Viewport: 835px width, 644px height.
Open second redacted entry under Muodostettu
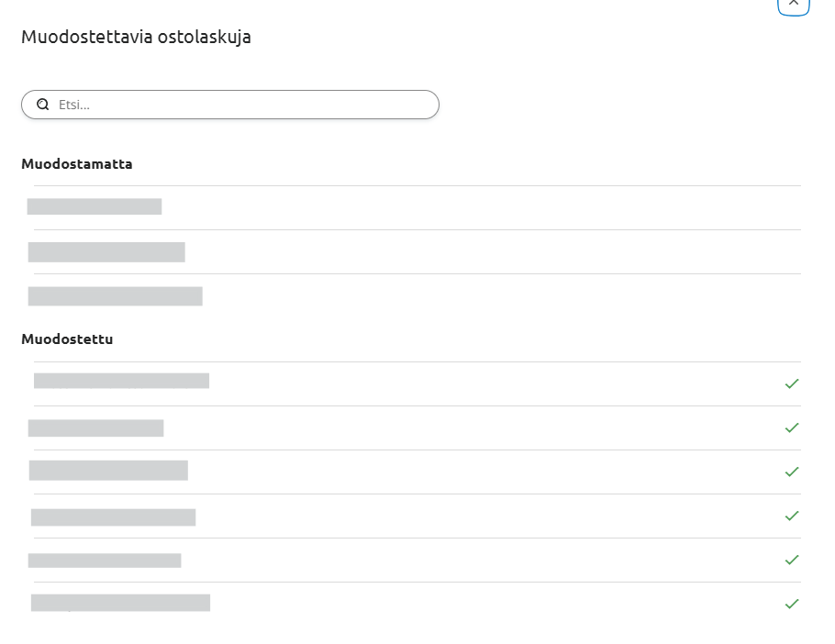coord(95,427)
